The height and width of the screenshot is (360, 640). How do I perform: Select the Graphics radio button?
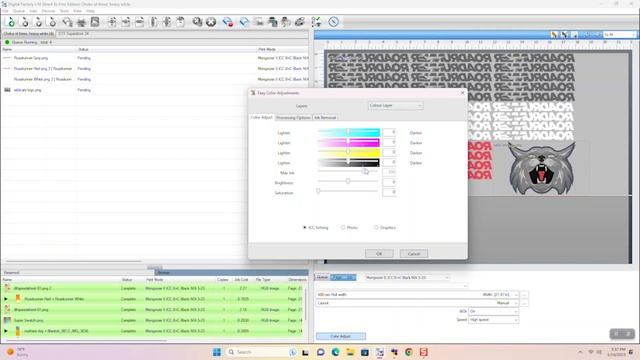point(376,228)
